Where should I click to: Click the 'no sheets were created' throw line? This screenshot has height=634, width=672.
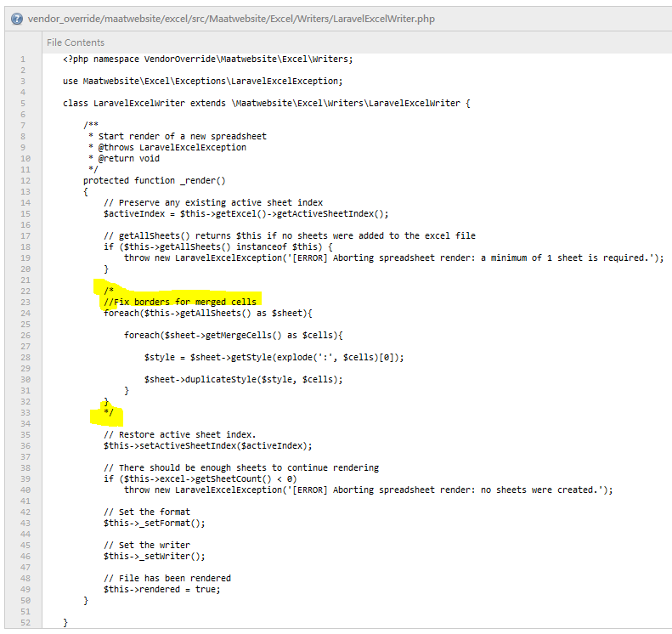(x=369, y=490)
